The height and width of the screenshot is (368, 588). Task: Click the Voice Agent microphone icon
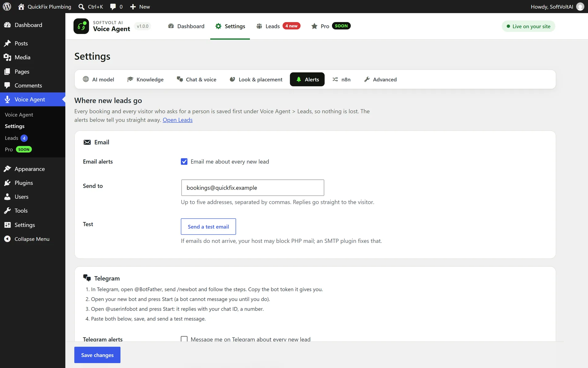click(x=7, y=99)
